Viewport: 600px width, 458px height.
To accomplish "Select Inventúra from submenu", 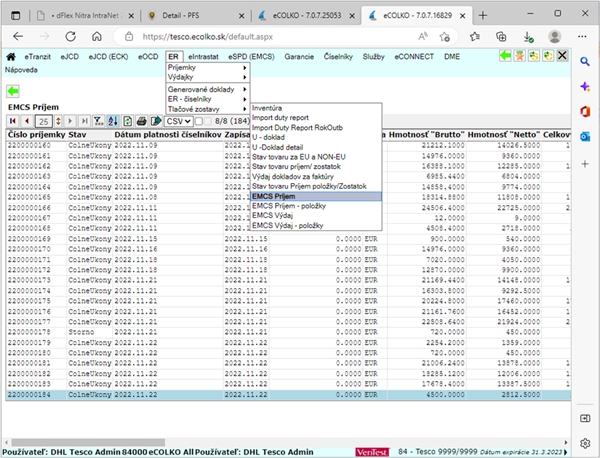I will point(316,108).
